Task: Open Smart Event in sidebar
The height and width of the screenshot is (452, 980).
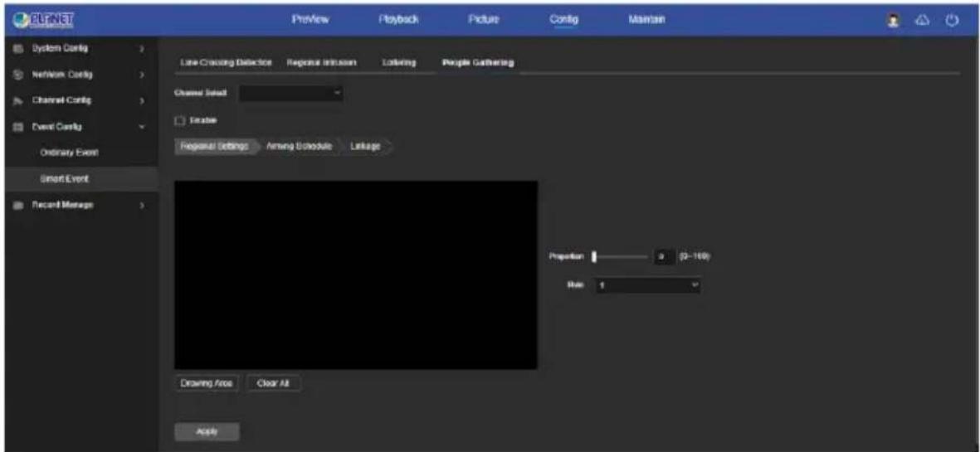Action: click(65, 178)
